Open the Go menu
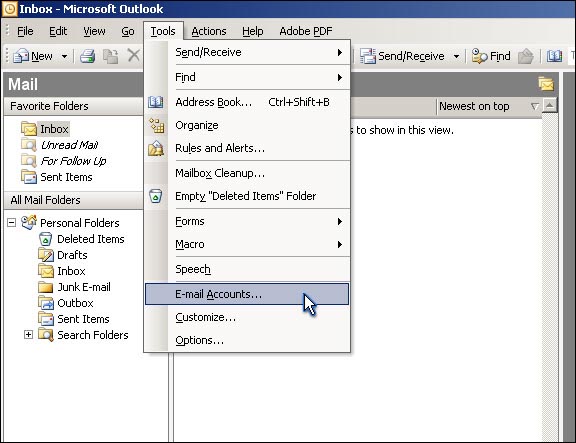This screenshot has height=443, width=576. pyautogui.click(x=127, y=31)
